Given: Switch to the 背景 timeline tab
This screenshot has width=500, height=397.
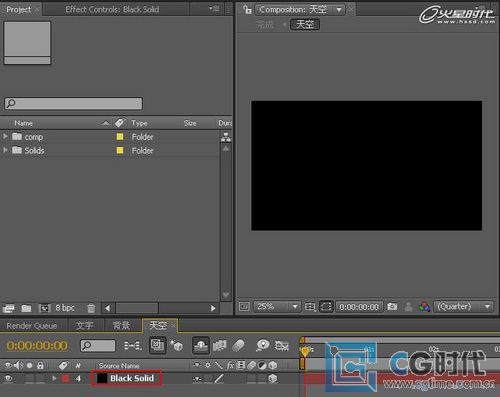Looking at the screenshot, I should coord(121,325).
